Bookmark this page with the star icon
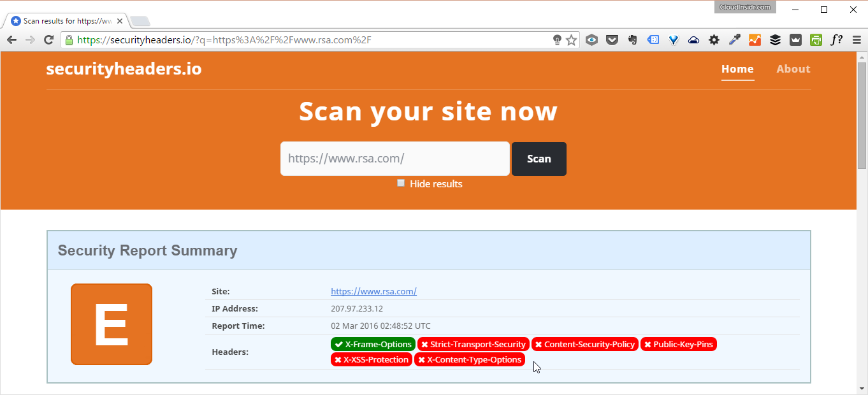This screenshot has width=868, height=395. (571, 40)
